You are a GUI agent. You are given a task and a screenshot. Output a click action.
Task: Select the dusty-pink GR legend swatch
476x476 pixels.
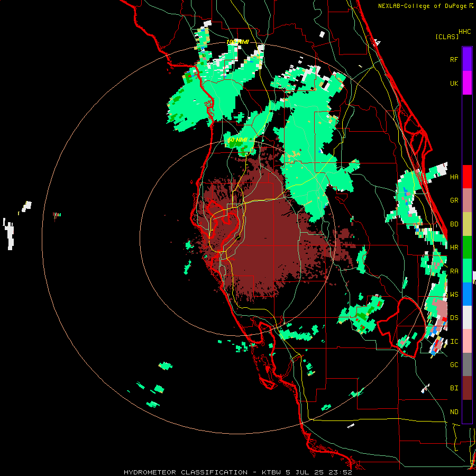click(x=467, y=200)
